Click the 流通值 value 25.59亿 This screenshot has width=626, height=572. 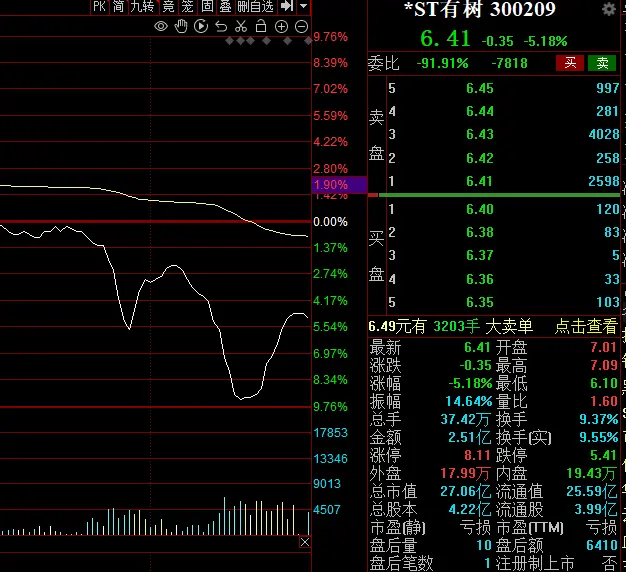click(x=592, y=491)
